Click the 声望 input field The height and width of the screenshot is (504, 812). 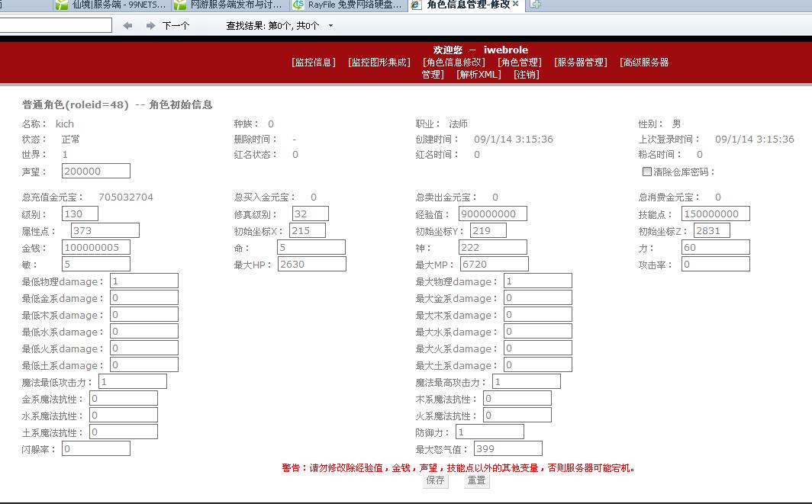(x=95, y=171)
